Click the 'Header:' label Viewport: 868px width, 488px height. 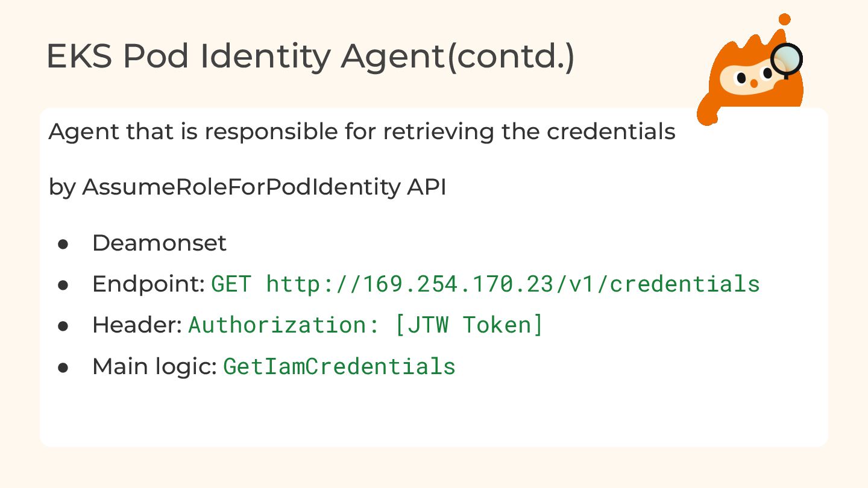tap(137, 325)
